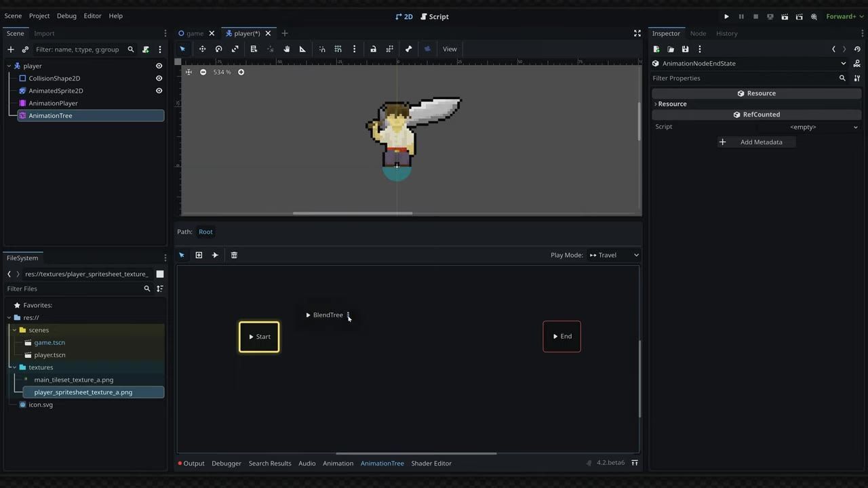Collapse the scenes folder

[x=14, y=330]
